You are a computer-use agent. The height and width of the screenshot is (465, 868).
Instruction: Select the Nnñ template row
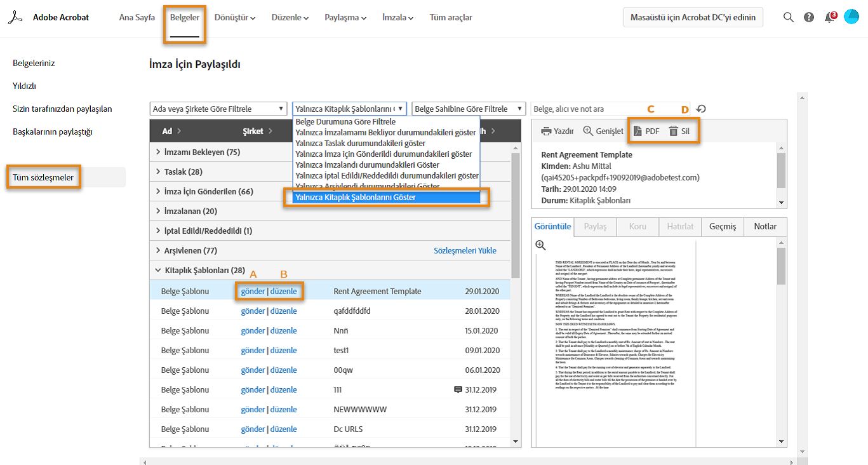[330, 331]
